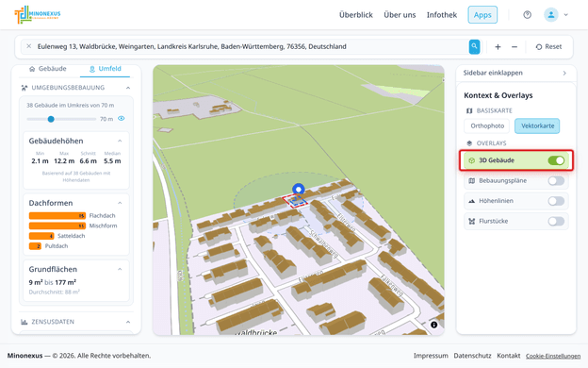Open Cookie-Einstellungen link
Screen dimensions: 588x368
pos(553,356)
